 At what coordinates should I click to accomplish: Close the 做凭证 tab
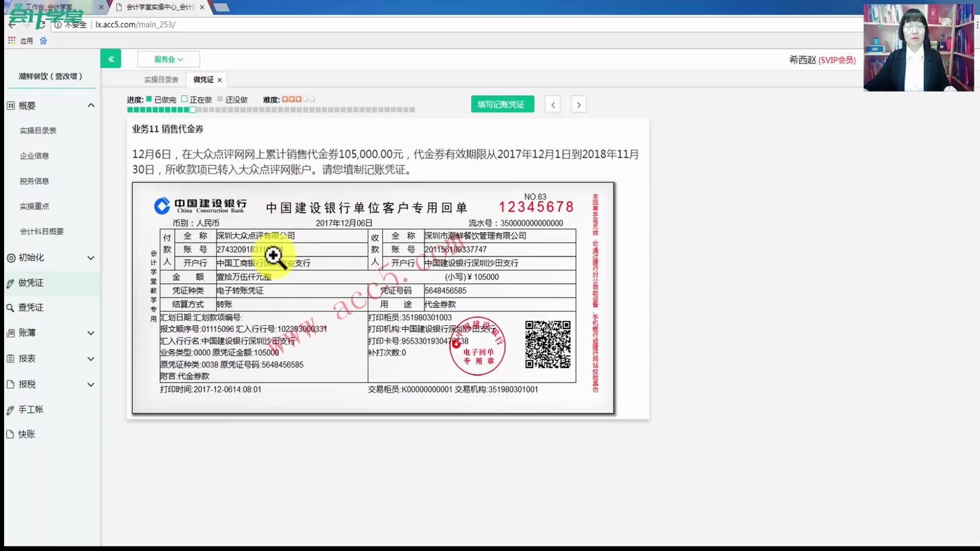coord(219,80)
